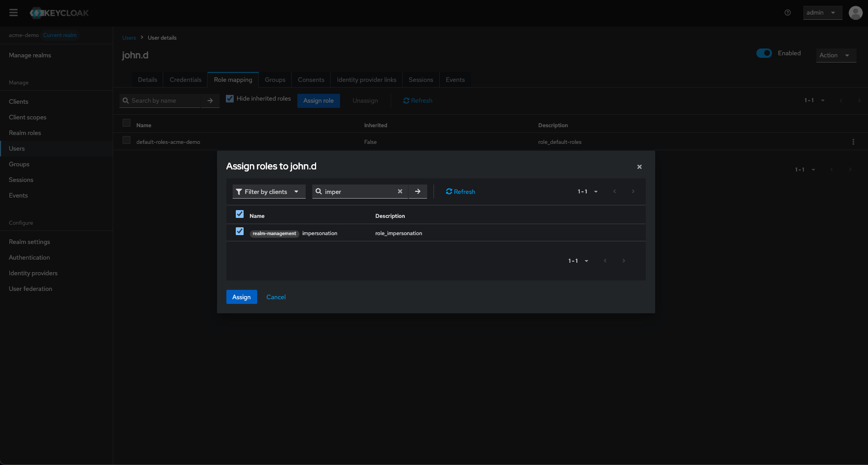
Task: Open the help question-mark icon
Action: (x=788, y=13)
